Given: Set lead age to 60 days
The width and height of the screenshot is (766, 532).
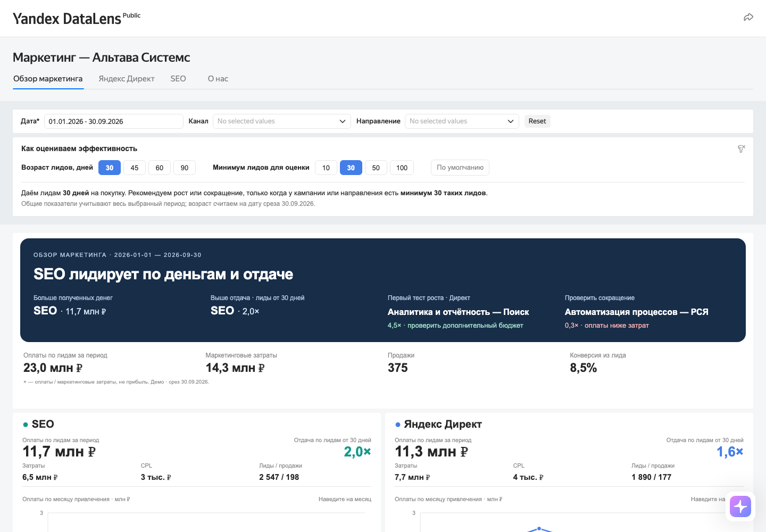Looking at the screenshot, I should (x=160, y=168).
